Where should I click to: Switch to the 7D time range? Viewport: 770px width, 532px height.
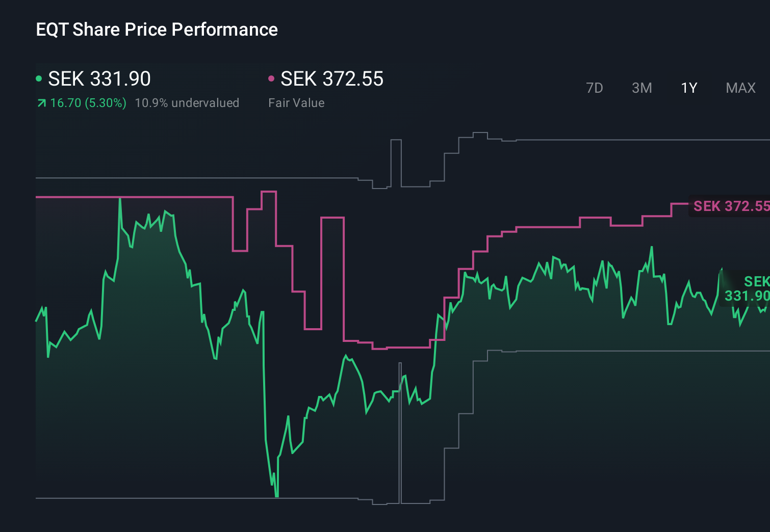point(595,88)
